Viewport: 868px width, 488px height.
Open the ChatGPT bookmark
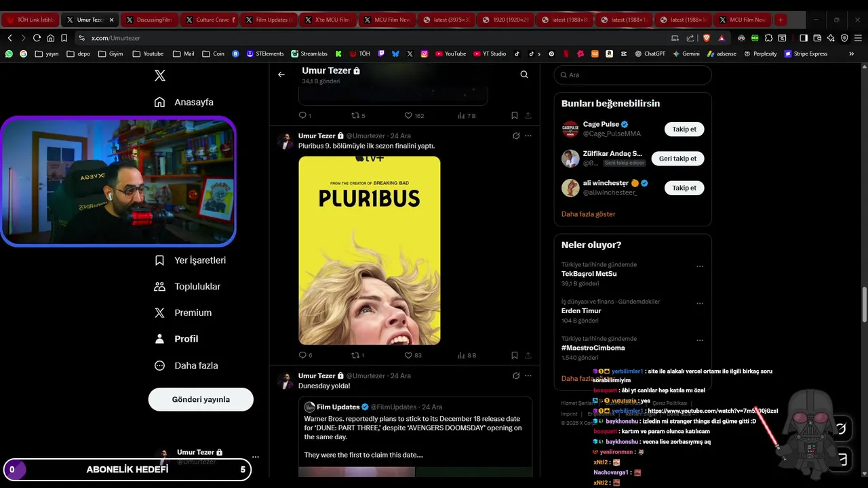650,54
